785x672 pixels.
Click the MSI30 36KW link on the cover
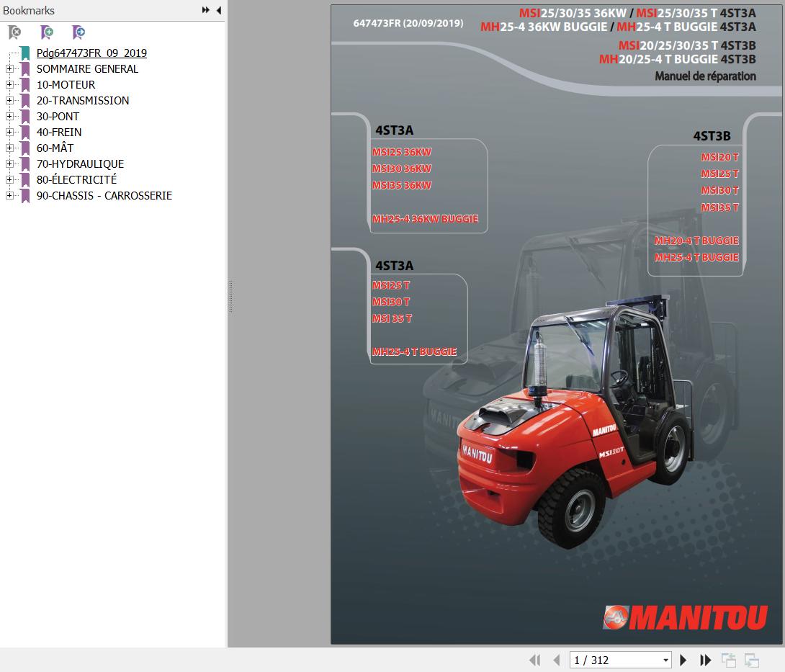402,169
